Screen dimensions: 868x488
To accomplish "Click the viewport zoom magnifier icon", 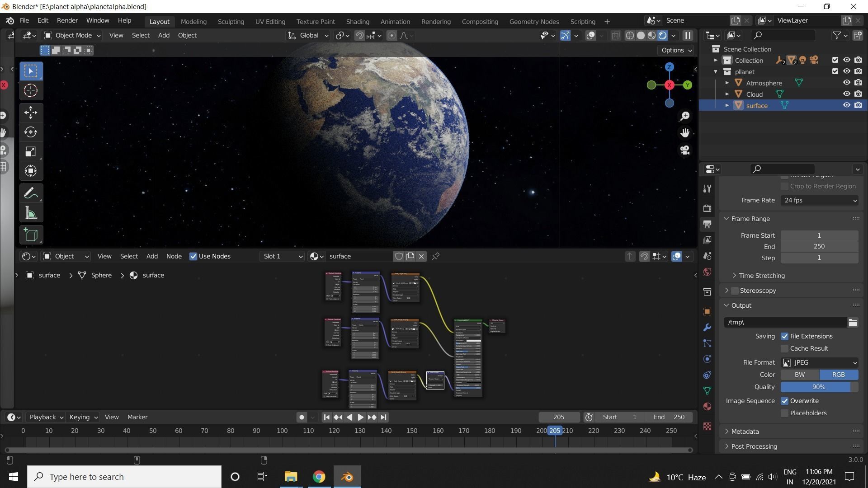I will [685, 117].
